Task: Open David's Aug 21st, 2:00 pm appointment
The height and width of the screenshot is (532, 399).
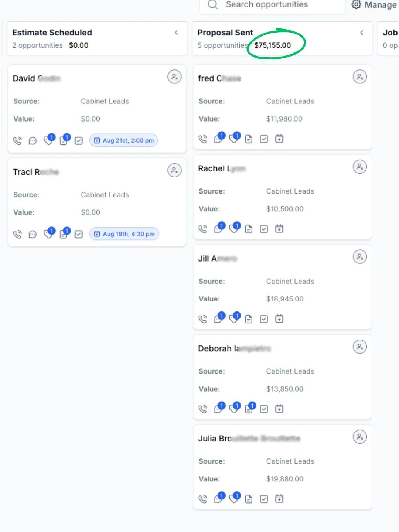Action: click(124, 140)
